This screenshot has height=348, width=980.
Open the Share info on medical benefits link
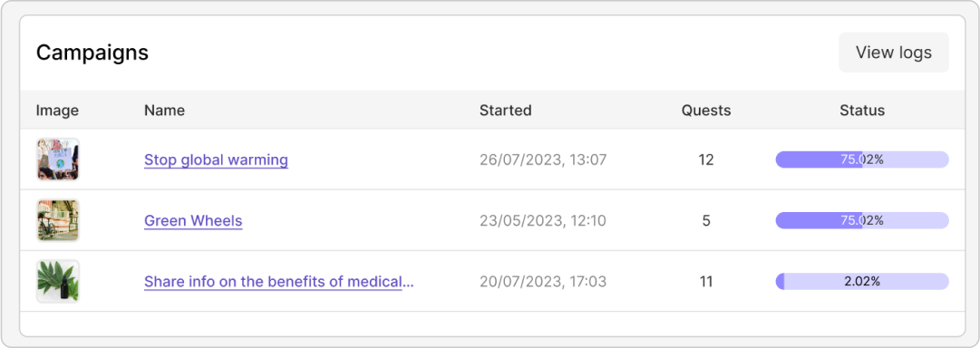pos(278,282)
